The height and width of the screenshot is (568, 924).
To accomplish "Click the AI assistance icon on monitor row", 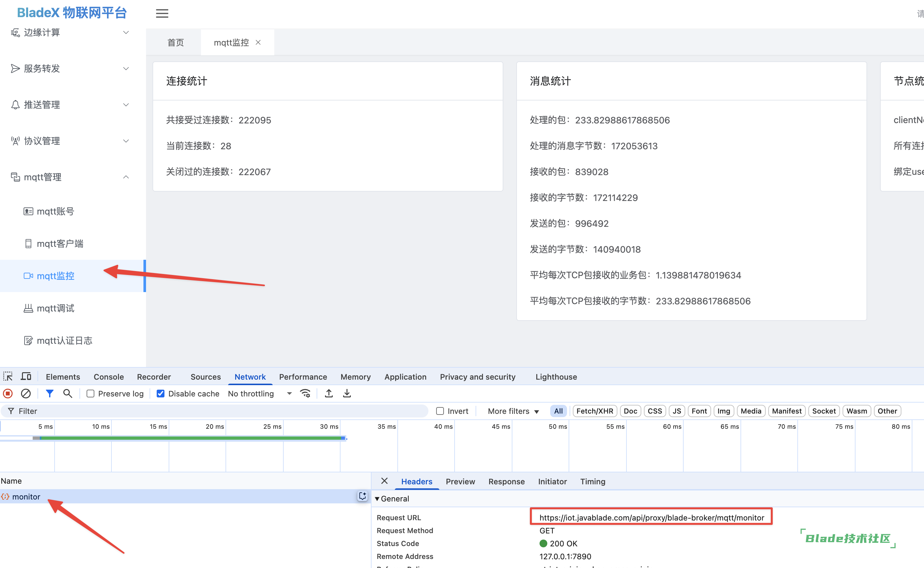I will coord(362,496).
